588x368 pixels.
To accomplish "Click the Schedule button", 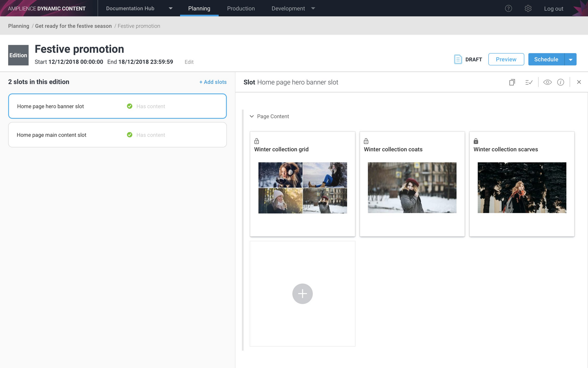I will click(546, 59).
